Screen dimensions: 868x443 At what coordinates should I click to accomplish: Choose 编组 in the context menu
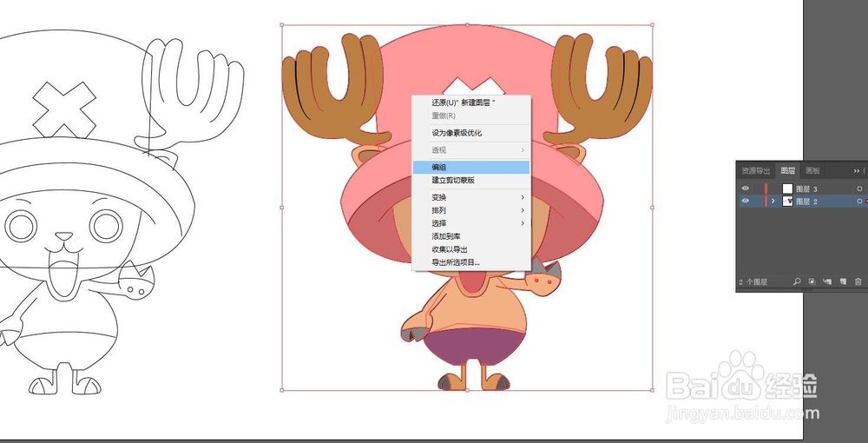pyautogui.click(x=471, y=168)
